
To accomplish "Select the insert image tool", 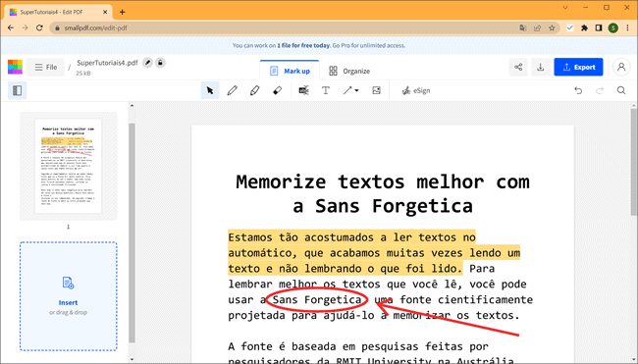I will coord(376,90).
